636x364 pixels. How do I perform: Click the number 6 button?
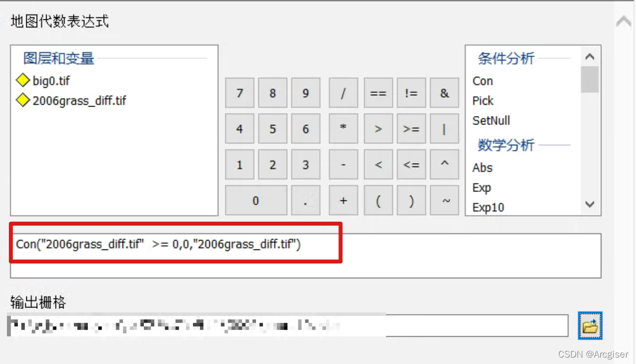pos(306,129)
